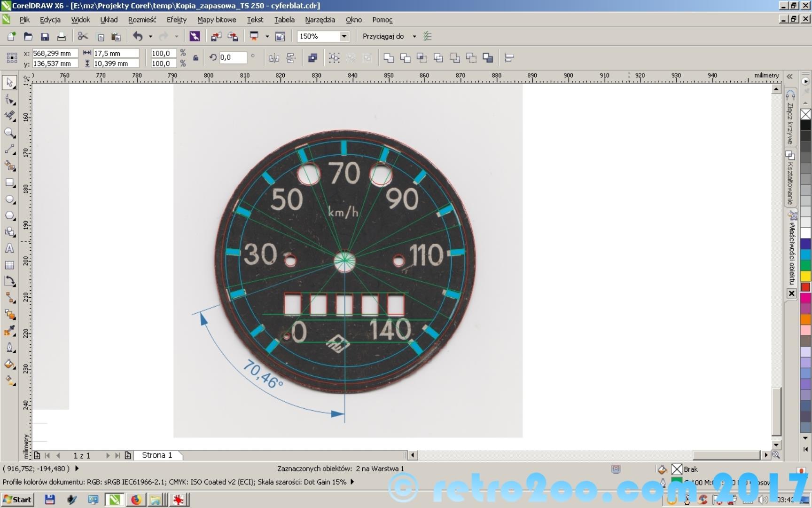Open the zoom level dropdown showing 150%
Image resolution: width=812 pixels, height=508 pixels.
pos(344,36)
